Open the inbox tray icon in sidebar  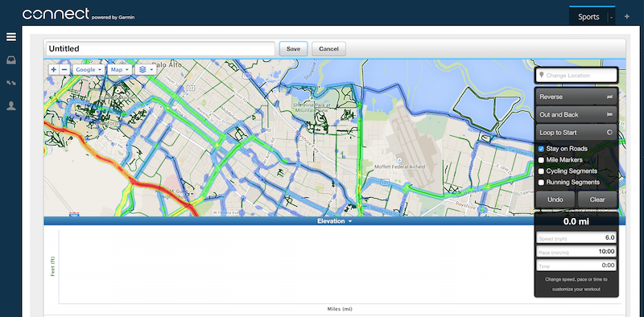click(x=11, y=60)
